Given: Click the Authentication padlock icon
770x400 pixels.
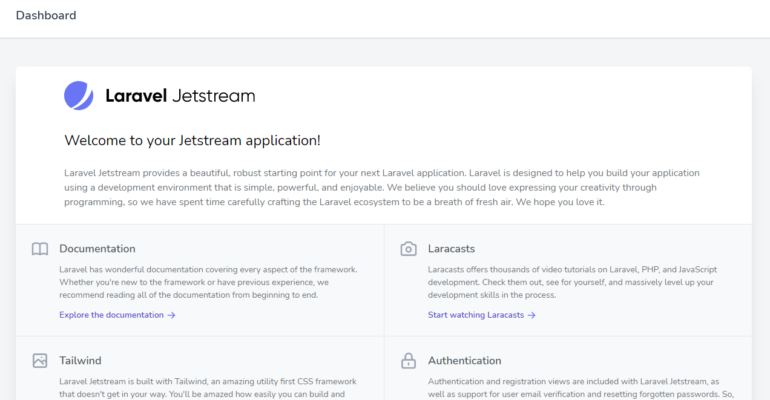Looking at the screenshot, I should (408, 361).
